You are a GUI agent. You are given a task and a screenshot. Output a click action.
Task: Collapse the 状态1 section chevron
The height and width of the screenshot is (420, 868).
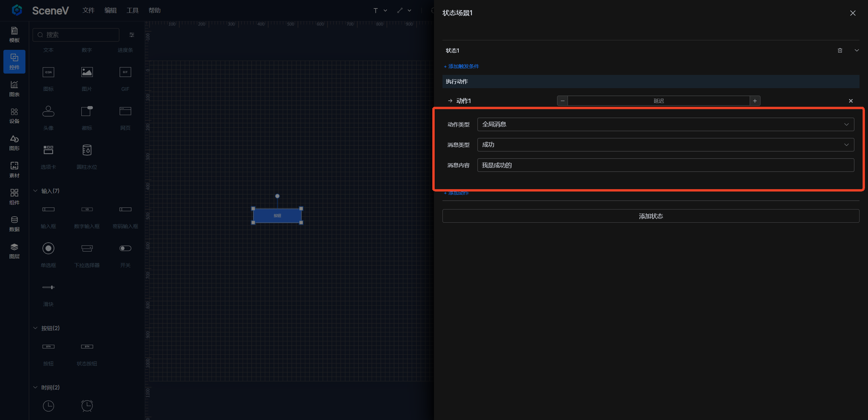856,50
